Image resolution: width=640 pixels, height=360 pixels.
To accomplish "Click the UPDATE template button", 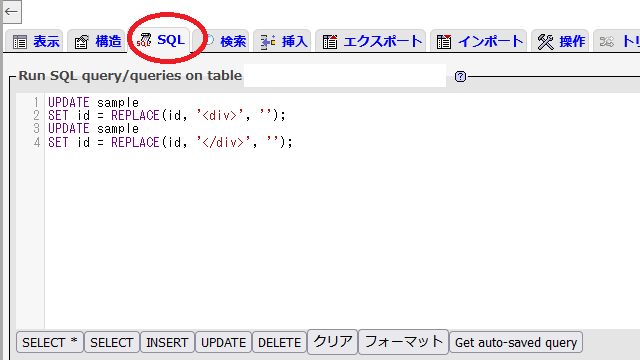I will point(223,342).
